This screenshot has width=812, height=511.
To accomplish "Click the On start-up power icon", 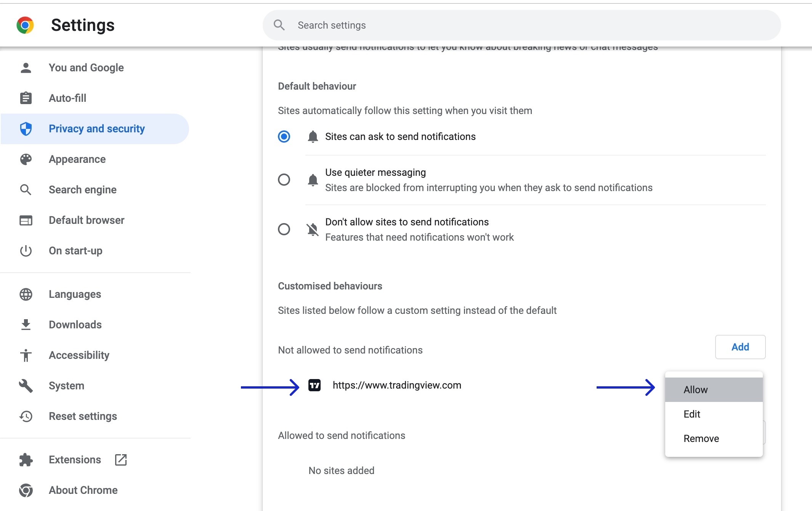I will 26,251.
